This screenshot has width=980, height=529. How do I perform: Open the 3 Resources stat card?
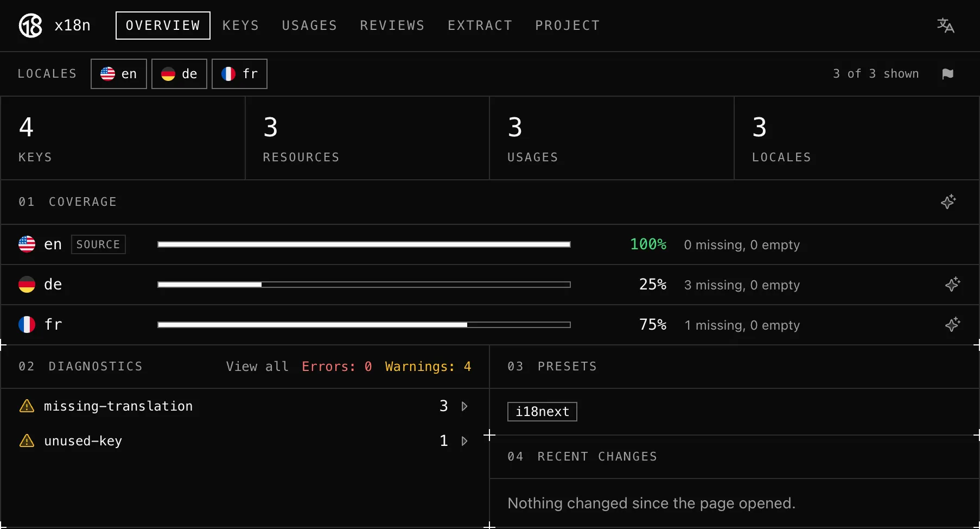click(367, 138)
